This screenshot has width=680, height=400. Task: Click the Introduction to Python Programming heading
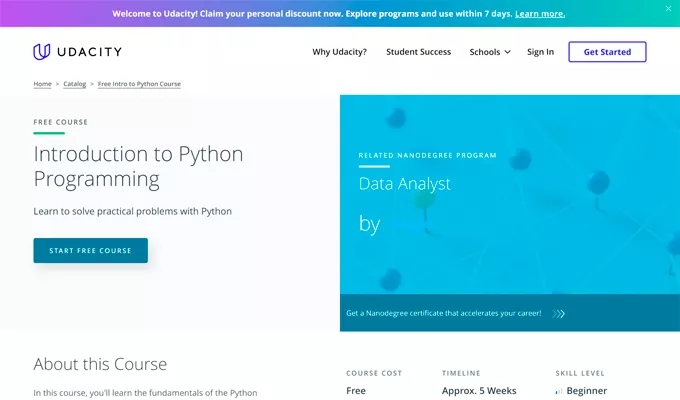point(138,166)
